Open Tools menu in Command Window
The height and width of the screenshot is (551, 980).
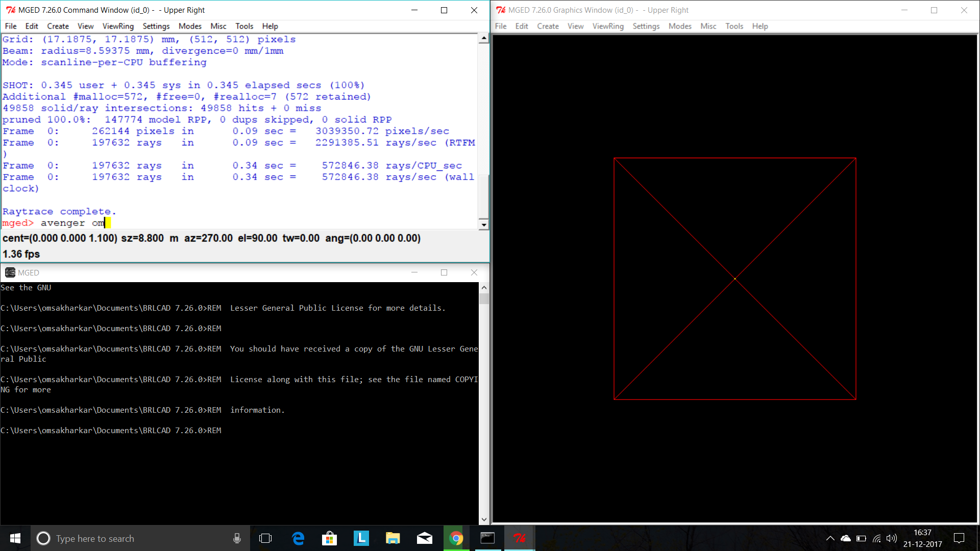244,26
